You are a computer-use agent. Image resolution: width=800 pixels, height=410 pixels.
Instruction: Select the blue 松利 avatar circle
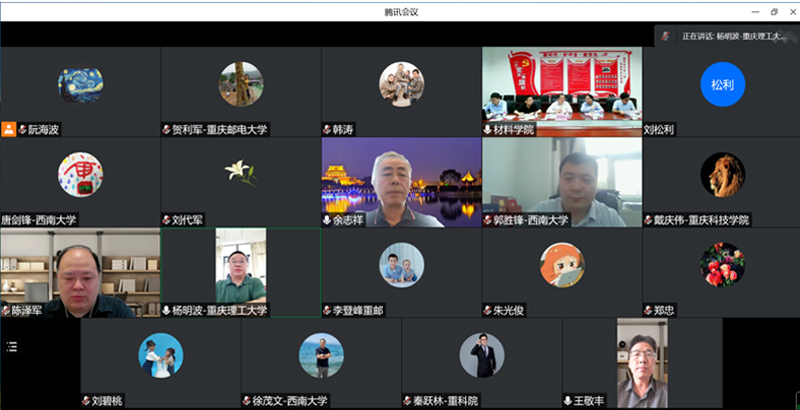click(722, 84)
